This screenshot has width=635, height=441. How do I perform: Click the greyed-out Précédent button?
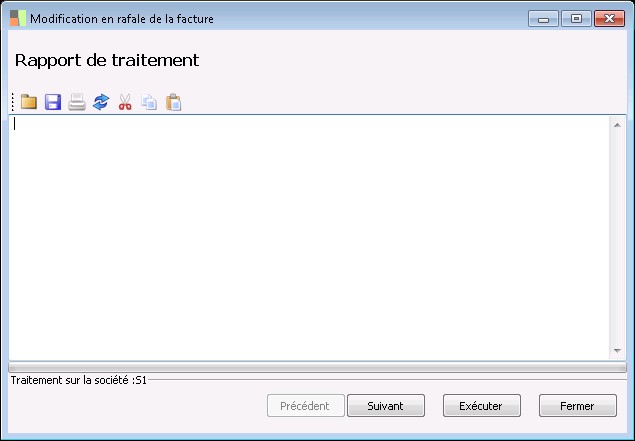point(306,406)
